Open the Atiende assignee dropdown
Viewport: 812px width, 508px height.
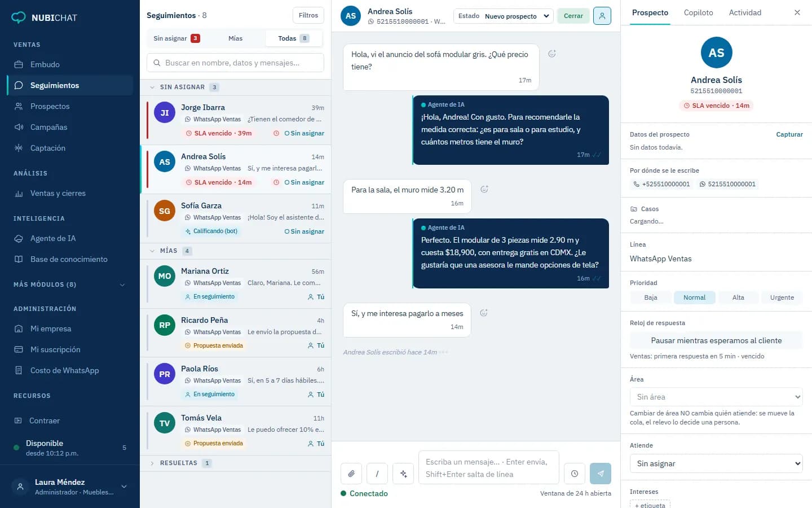[716, 463]
